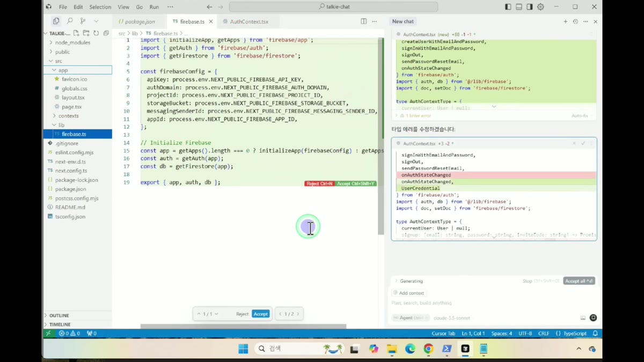
Task: Toggle the AI pane on the right
Action: [530, 7]
